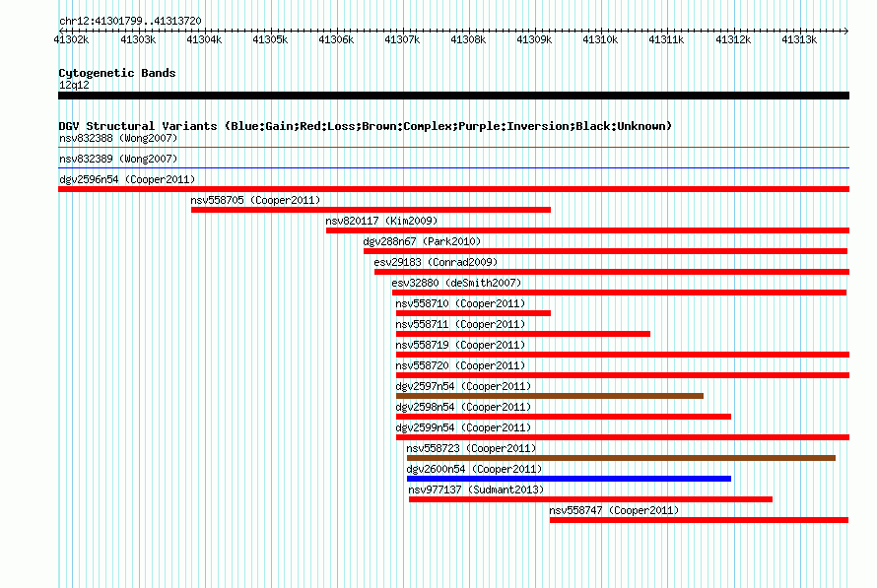Click the red bar under nsv558720
Screen dimensions: 877x588
point(623,375)
